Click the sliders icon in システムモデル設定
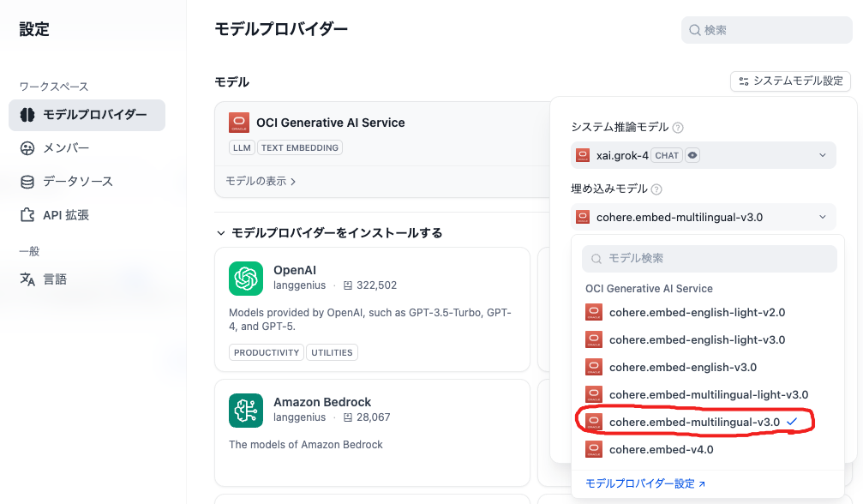Viewport: 863px width, 504px height. 744,81
